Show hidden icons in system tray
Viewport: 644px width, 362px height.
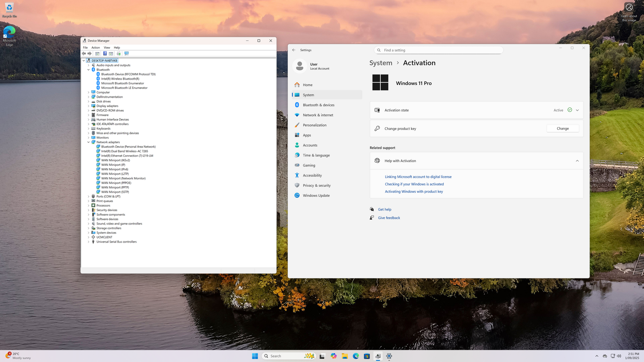click(x=597, y=356)
